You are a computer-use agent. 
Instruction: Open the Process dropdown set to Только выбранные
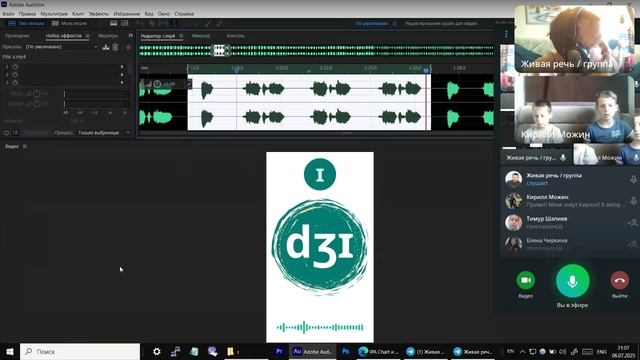pos(103,133)
